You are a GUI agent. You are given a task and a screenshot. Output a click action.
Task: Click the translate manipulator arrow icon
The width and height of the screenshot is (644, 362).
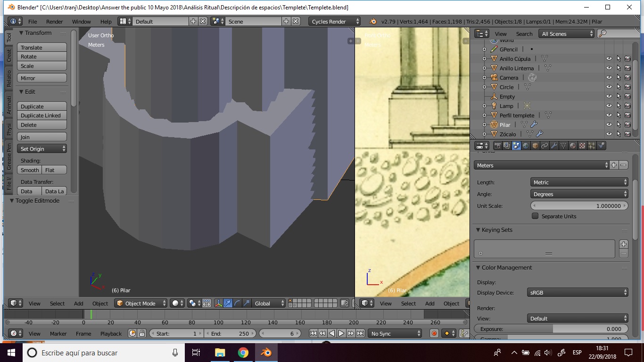point(228,303)
